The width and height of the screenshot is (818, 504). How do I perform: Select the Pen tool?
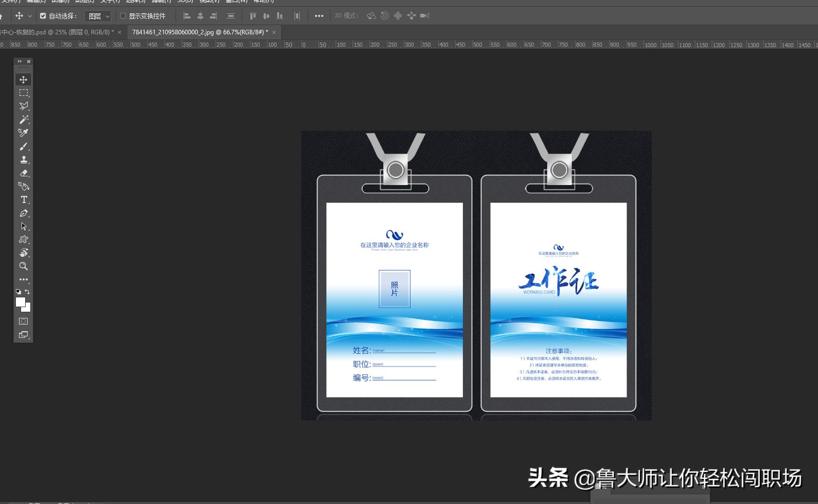point(23,213)
